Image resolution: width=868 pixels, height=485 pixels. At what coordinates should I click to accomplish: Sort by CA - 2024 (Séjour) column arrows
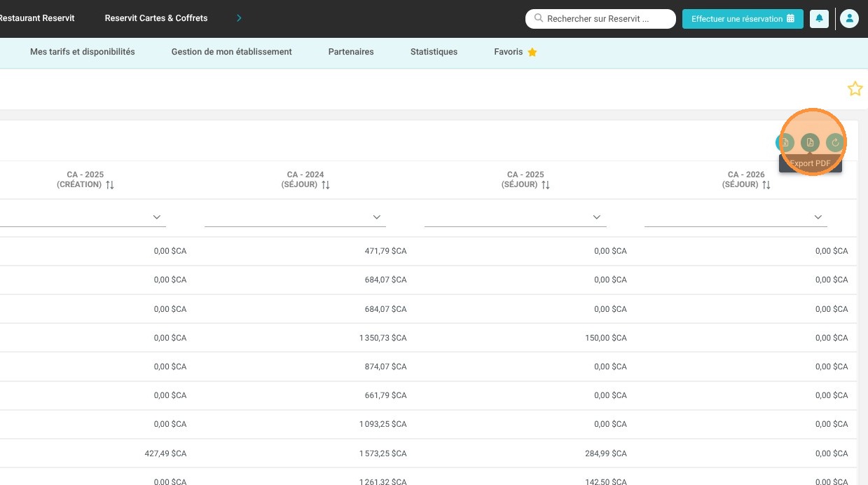tap(326, 185)
